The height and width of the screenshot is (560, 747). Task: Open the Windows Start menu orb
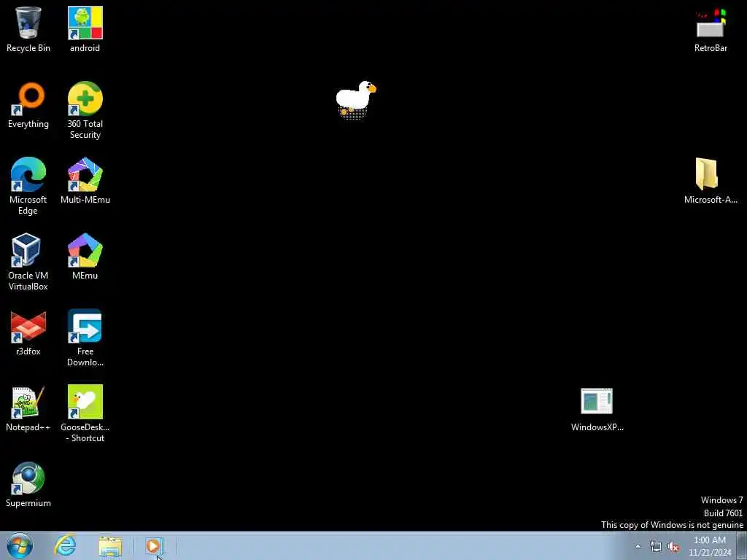coord(20,546)
